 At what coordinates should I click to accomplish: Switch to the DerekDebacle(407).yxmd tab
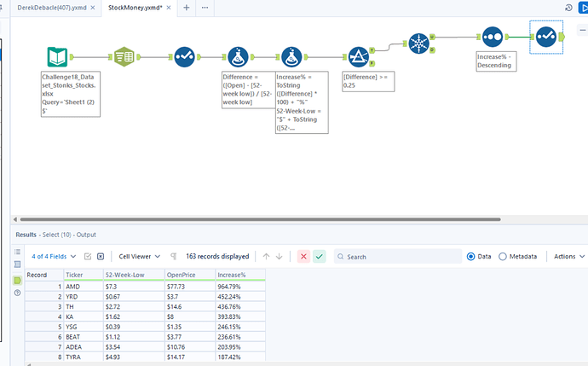coord(52,8)
